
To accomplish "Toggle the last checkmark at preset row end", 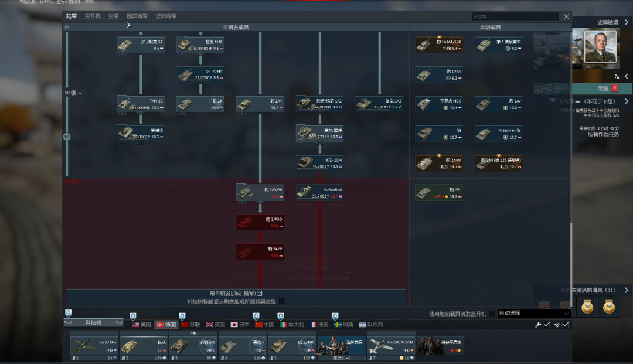I will (x=566, y=325).
